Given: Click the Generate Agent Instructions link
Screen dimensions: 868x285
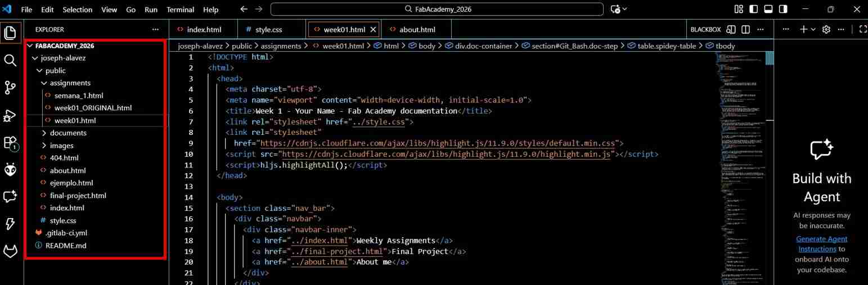Looking at the screenshot, I should click(x=821, y=244).
